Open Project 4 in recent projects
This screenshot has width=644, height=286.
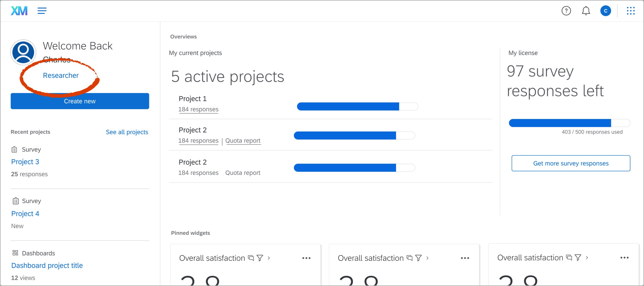click(25, 214)
